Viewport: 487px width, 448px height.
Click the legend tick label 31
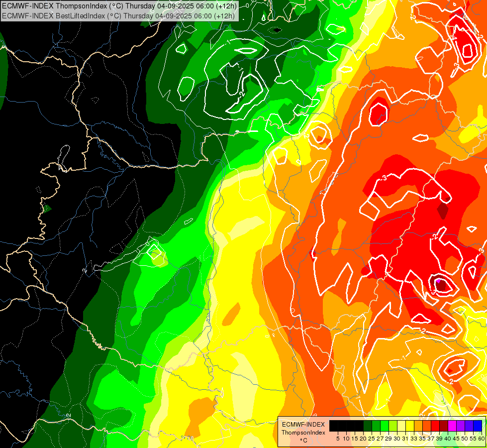click(x=405, y=439)
